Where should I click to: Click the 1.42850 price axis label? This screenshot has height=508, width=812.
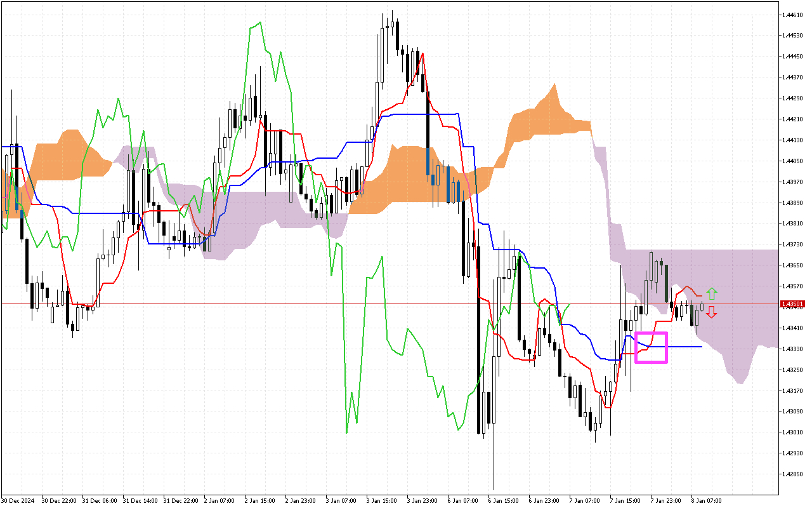(x=793, y=474)
